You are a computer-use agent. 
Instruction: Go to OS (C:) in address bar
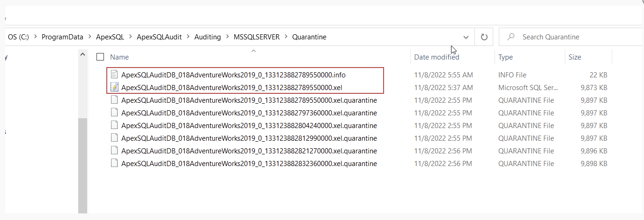pyautogui.click(x=18, y=37)
